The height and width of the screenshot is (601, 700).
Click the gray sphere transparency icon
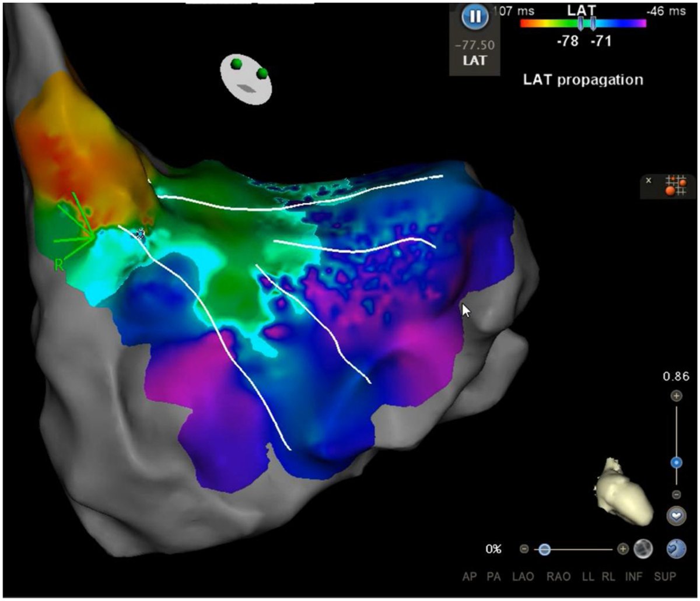pos(643,549)
